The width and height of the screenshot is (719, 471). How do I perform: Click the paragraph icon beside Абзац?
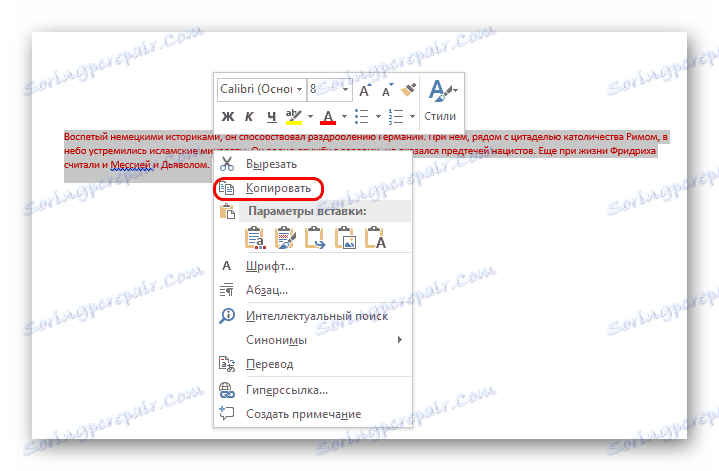tap(227, 290)
